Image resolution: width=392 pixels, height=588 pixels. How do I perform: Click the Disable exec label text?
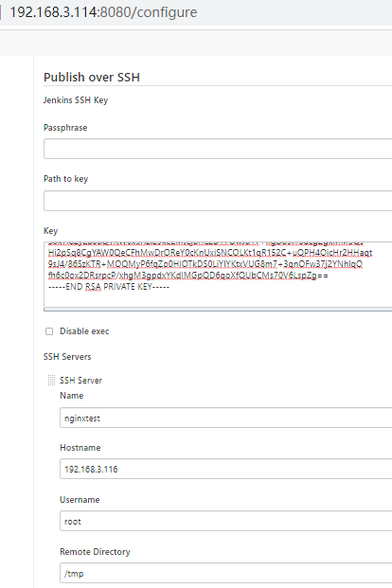click(x=84, y=331)
